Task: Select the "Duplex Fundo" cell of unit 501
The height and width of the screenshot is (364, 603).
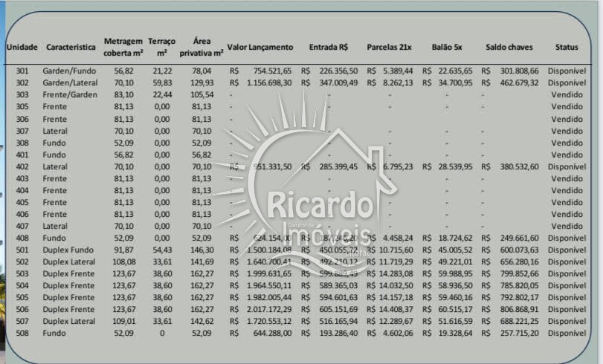Action: [x=68, y=250]
